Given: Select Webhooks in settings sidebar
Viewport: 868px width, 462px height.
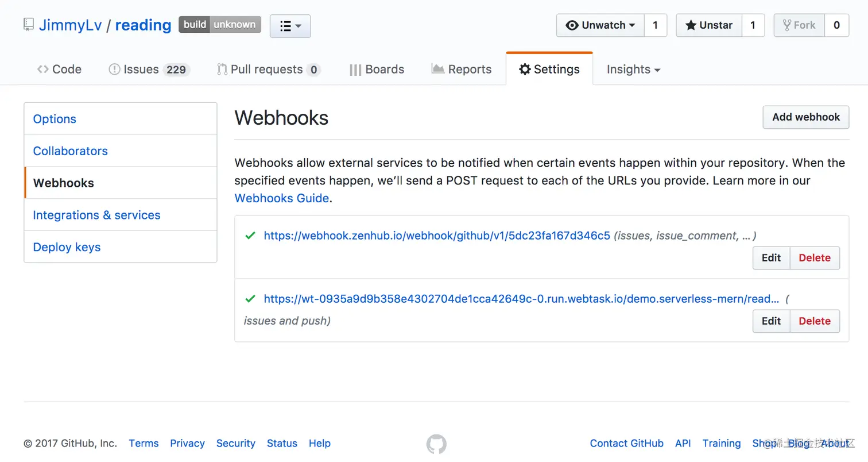Looking at the screenshot, I should 121,183.
